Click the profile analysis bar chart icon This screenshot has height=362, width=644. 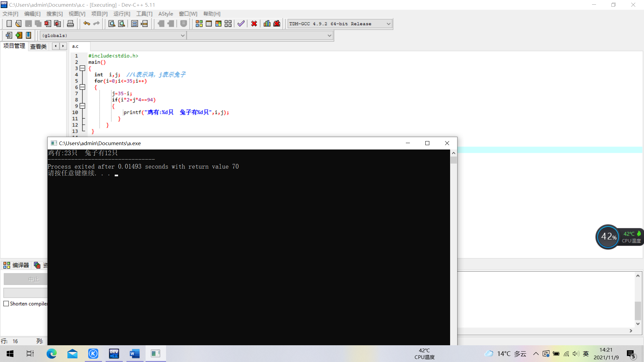click(x=267, y=23)
